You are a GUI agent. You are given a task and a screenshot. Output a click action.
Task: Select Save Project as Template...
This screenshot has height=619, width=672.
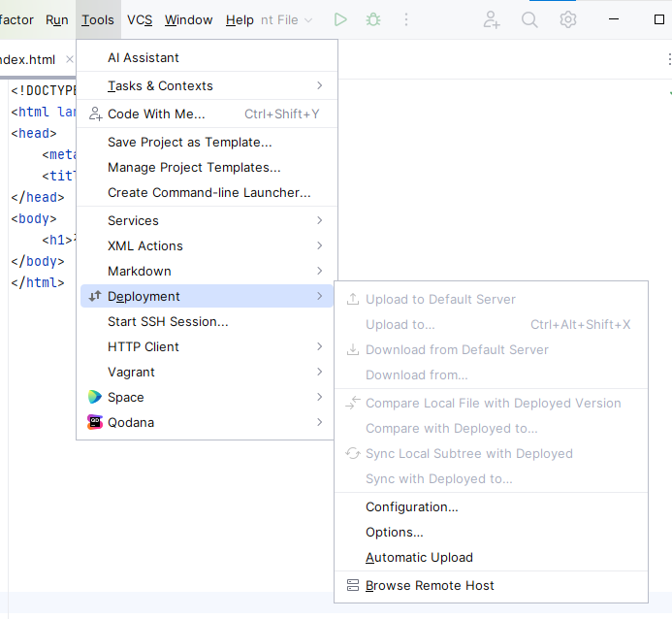207,142
